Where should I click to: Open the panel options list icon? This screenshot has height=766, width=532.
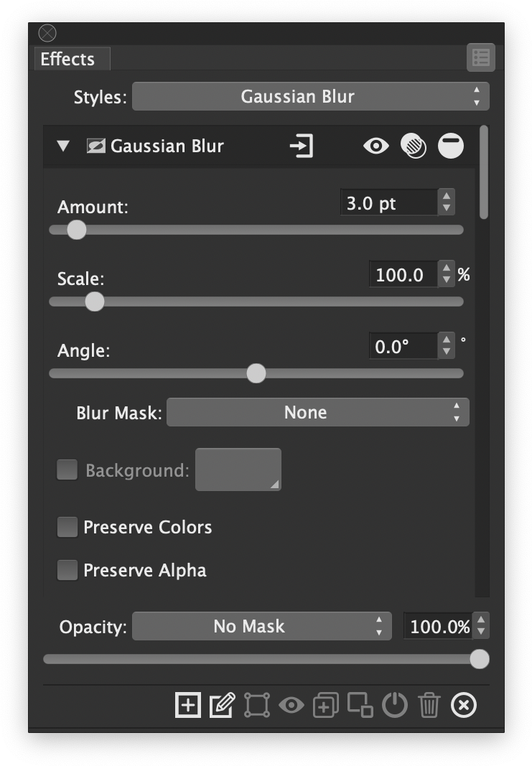(480, 58)
